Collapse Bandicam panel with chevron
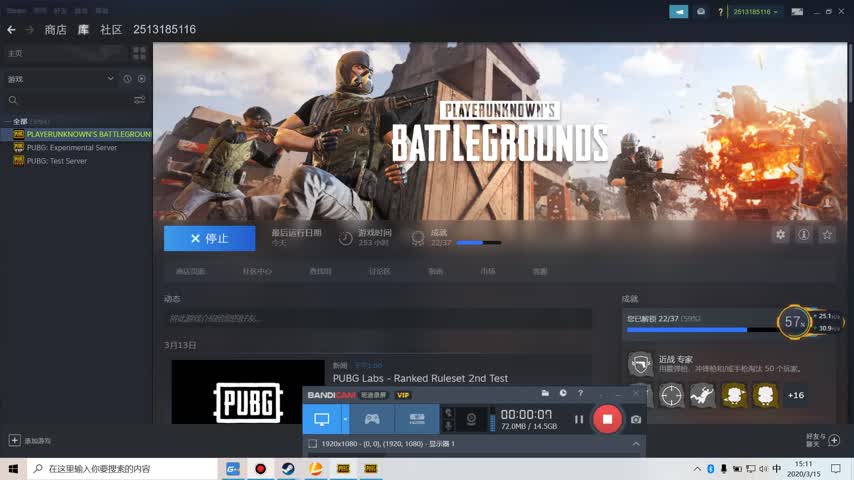 point(636,444)
